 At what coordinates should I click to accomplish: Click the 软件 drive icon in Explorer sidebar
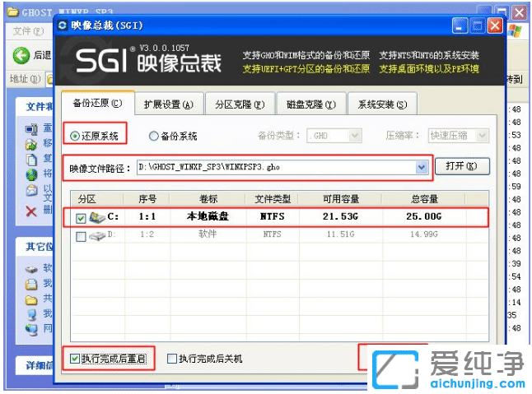31,270
